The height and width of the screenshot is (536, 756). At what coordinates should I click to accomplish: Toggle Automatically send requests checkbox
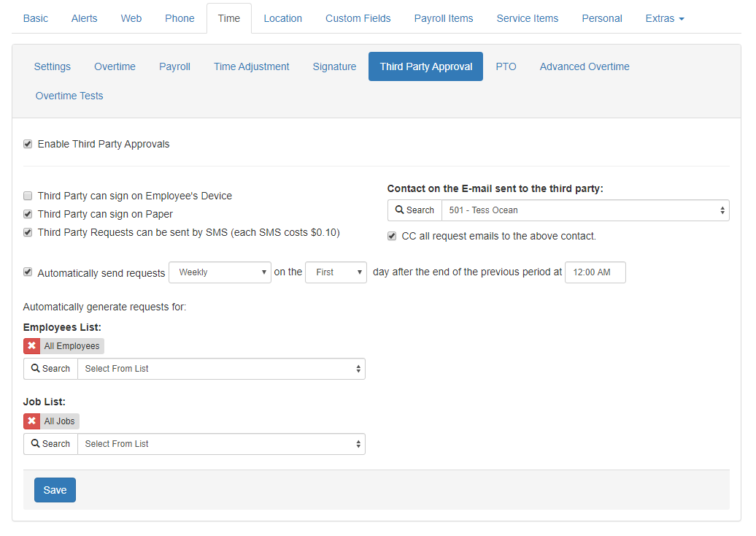[x=28, y=272]
